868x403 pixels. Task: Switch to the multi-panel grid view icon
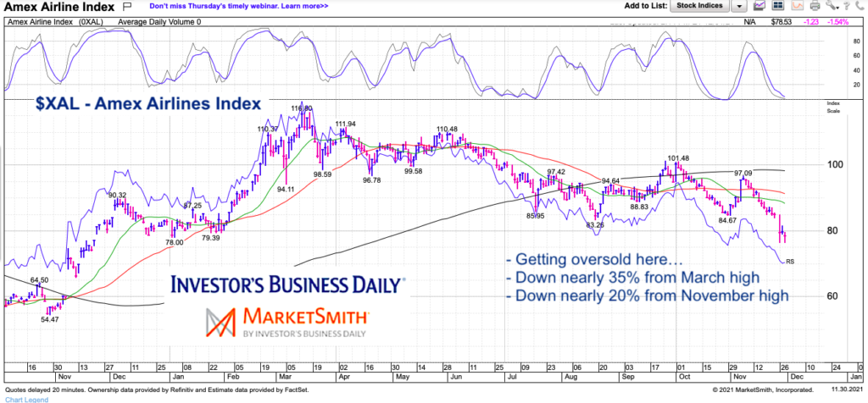point(777,6)
